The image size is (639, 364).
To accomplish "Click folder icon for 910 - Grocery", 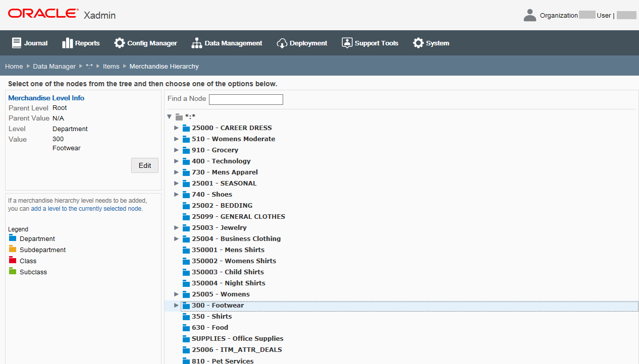I will point(186,150).
